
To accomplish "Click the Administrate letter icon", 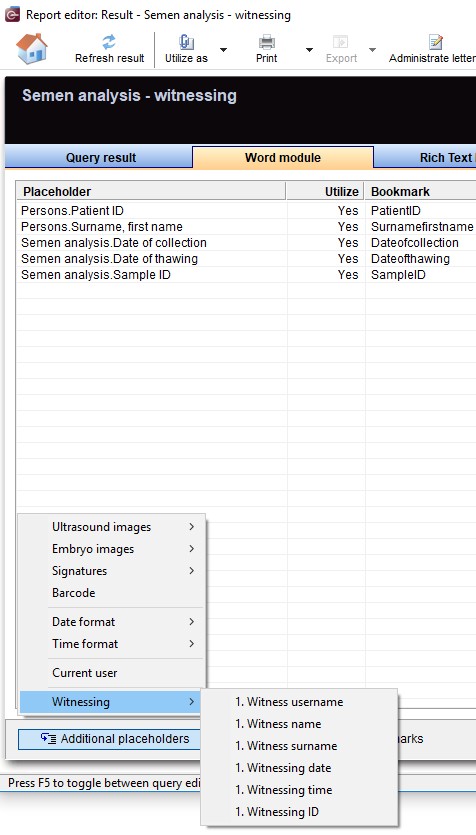I will click(436, 42).
